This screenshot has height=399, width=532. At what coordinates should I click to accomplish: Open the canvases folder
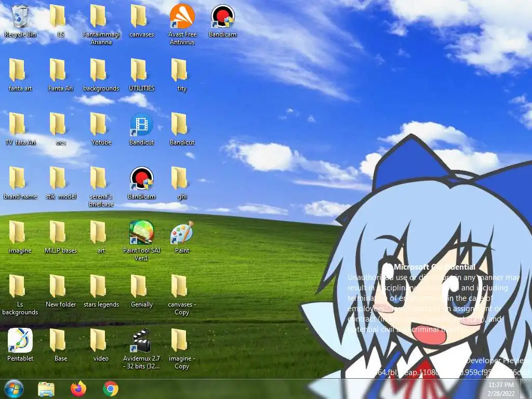141,21
